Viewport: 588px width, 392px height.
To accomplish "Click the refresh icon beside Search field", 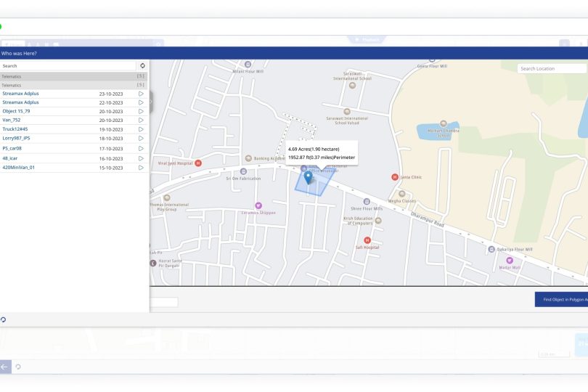I will coord(142,65).
